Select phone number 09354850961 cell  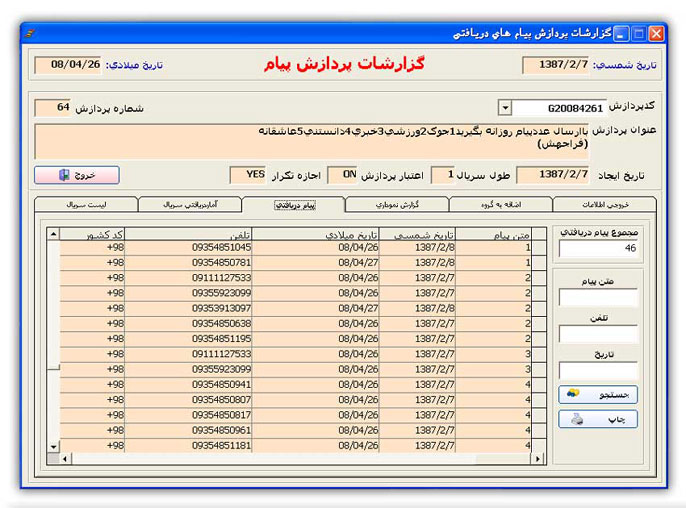coord(189,430)
